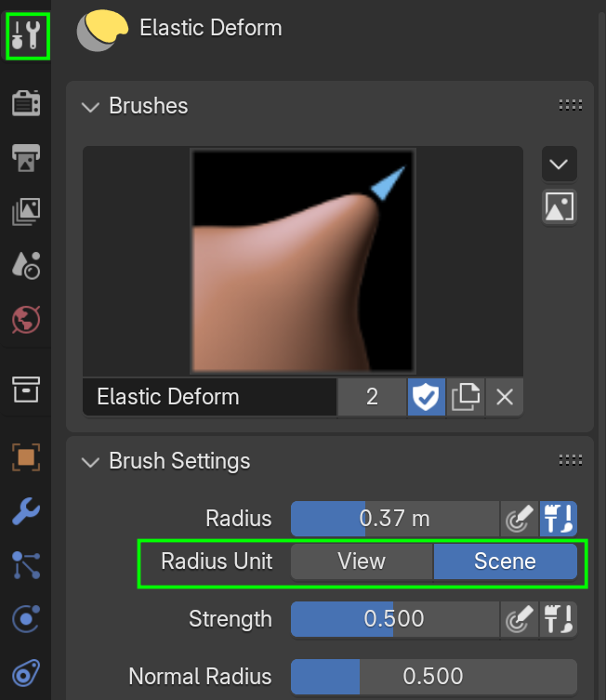Click the Radius 0.37 m slider
Screen dimensions: 606x700
pyautogui.click(x=395, y=519)
